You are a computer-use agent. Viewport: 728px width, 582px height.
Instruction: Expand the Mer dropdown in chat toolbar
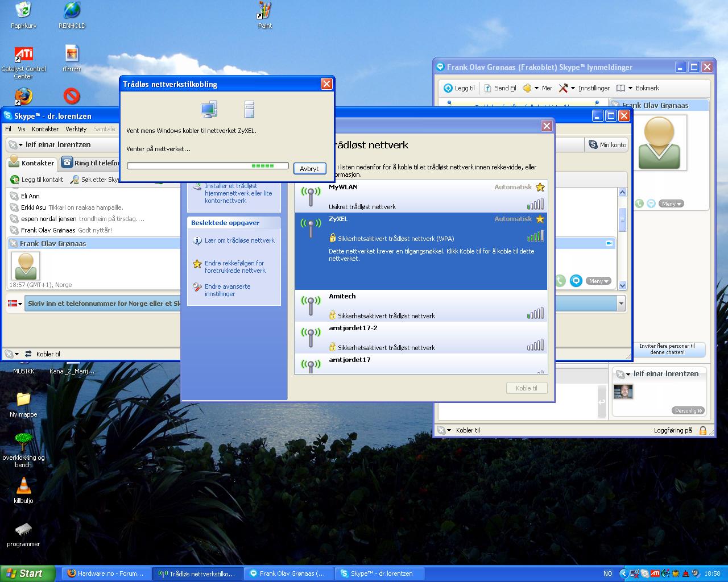click(537, 88)
